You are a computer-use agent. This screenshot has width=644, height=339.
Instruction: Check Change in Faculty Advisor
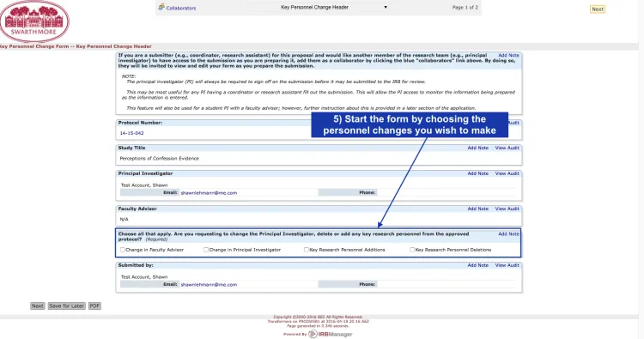tap(123, 250)
